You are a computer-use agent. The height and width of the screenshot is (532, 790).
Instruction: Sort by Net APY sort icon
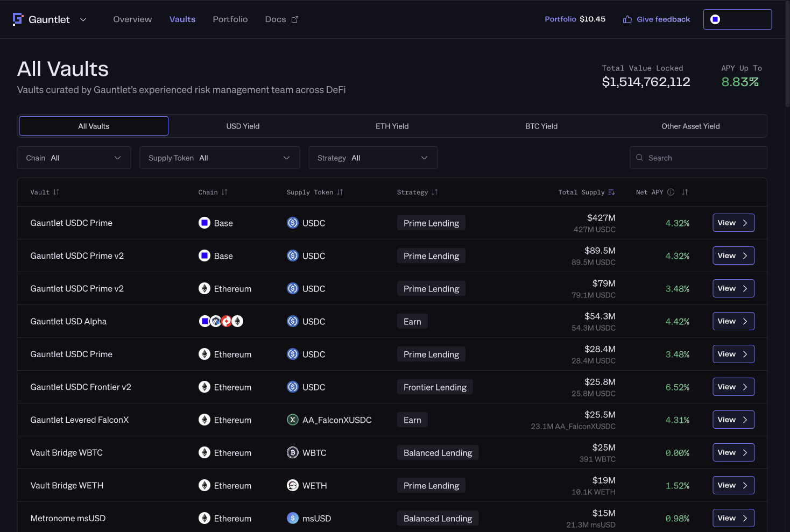tap(685, 192)
